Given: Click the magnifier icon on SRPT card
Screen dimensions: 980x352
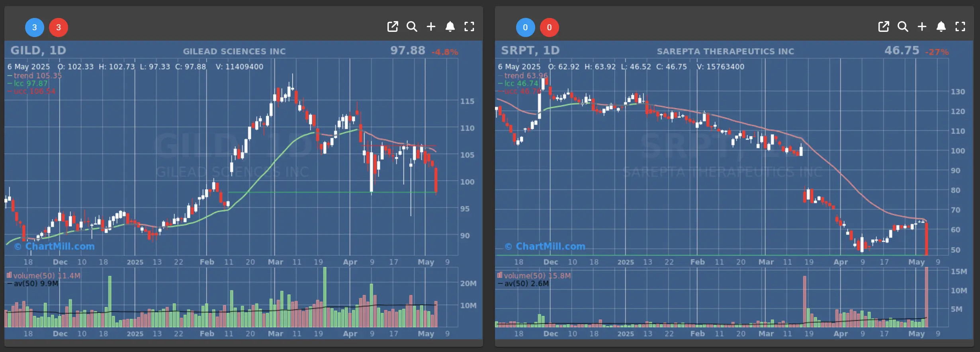Looking at the screenshot, I should pos(903,27).
